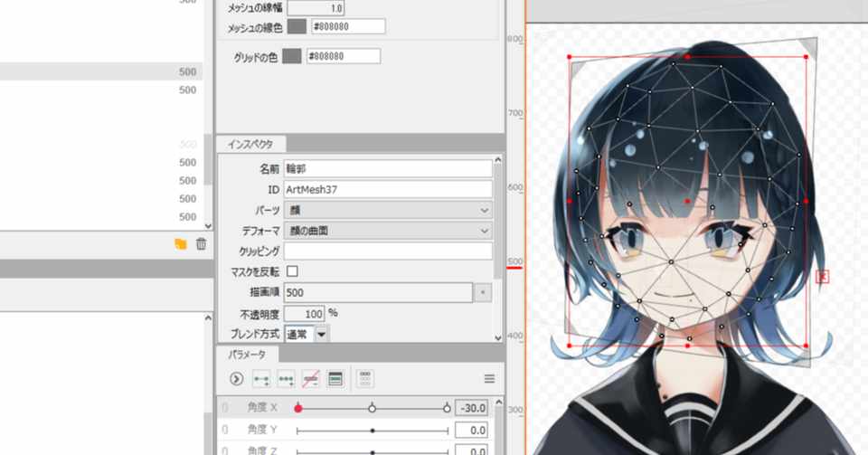
Task: Click the yellow folder icon
Action: [181, 243]
